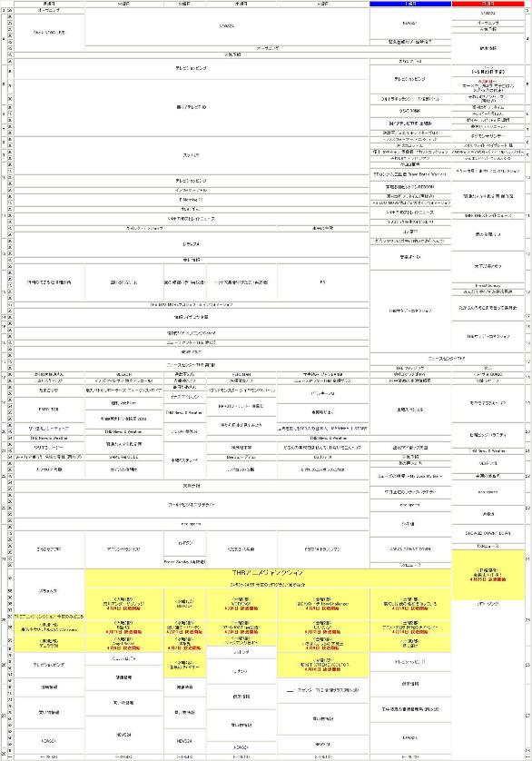Open Wednesday's late-night NEWS24 cell

click(x=185, y=741)
